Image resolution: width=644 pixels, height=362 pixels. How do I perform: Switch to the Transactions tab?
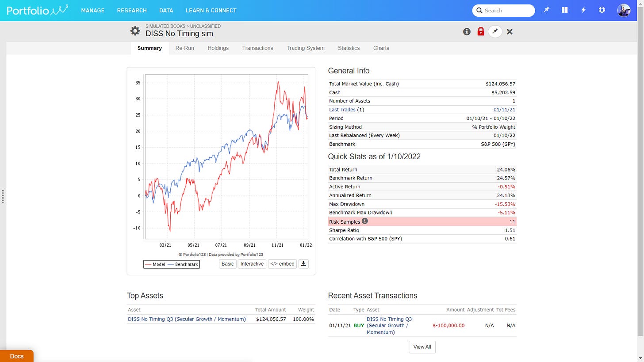pos(257,48)
